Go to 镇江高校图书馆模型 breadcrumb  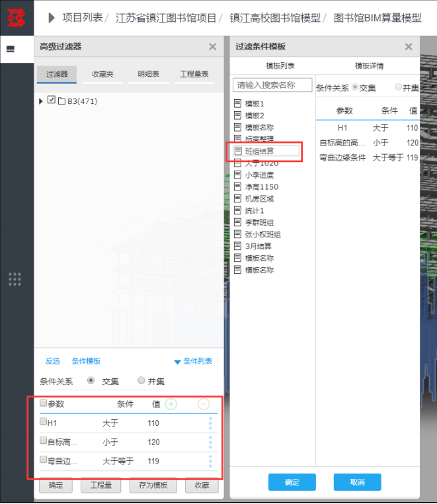tap(275, 18)
